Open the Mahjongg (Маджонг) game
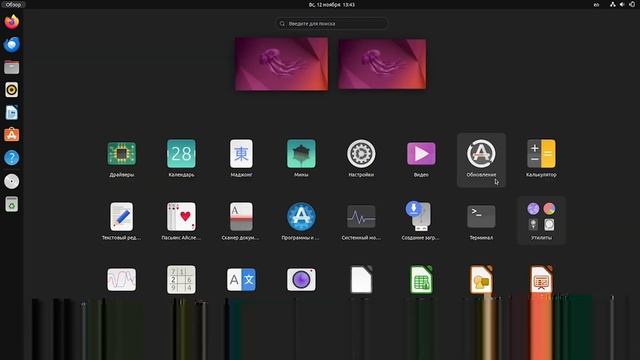Image resolution: width=640 pixels, height=360 pixels. click(x=241, y=154)
